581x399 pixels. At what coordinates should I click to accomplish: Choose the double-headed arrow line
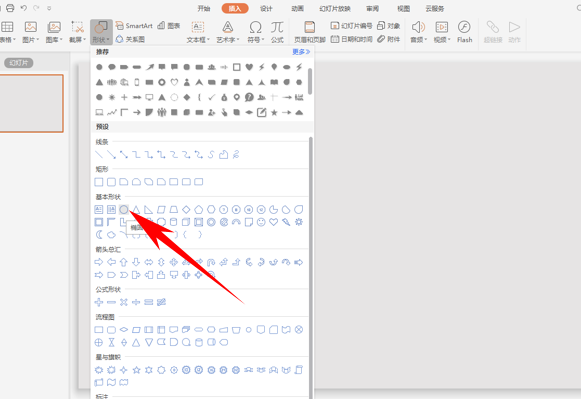coord(124,155)
